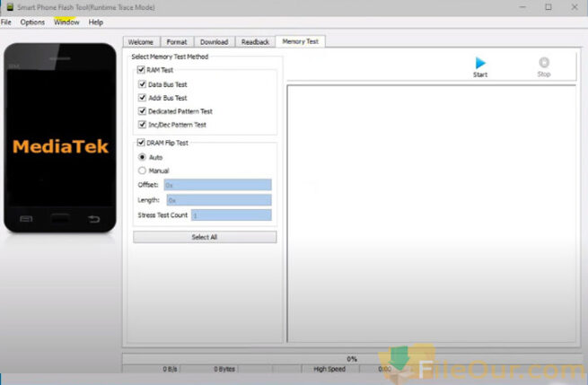The image size is (588, 385).
Task: Switch to the Format tab
Action: (177, 42)
